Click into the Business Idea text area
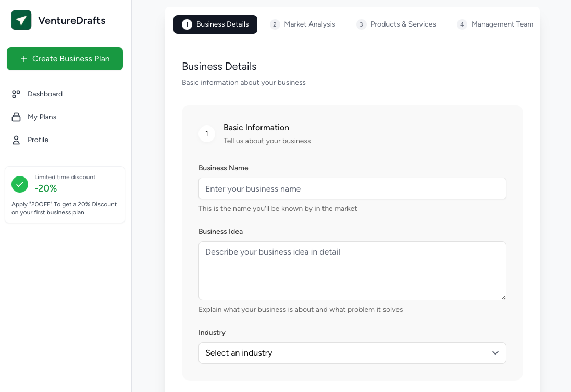 (x=352, y=270)
